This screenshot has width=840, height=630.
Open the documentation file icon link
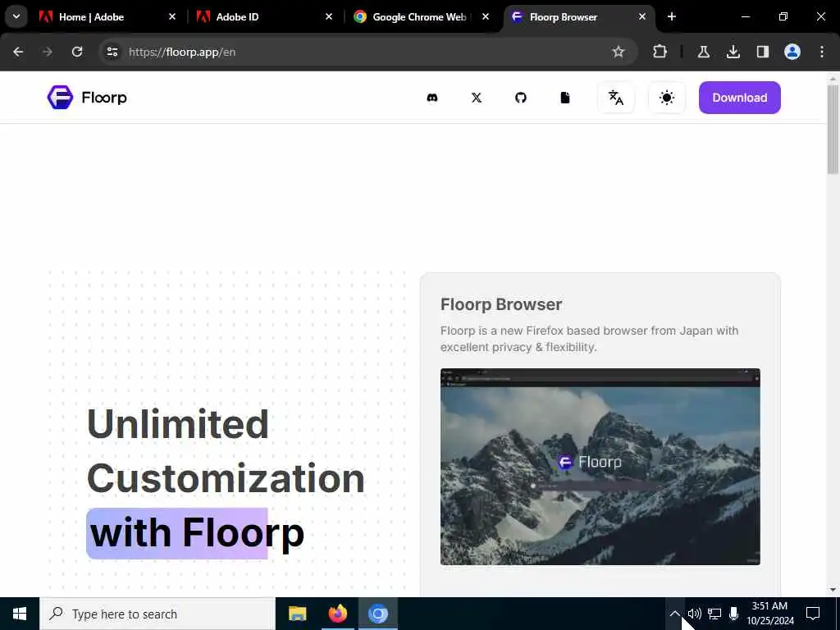click(x=565, y=98)
